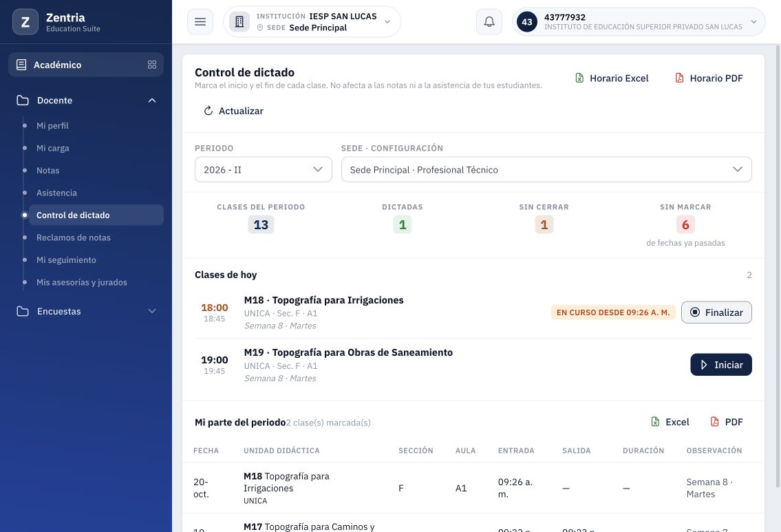Download the Horario Excel file

pos(612,78)
